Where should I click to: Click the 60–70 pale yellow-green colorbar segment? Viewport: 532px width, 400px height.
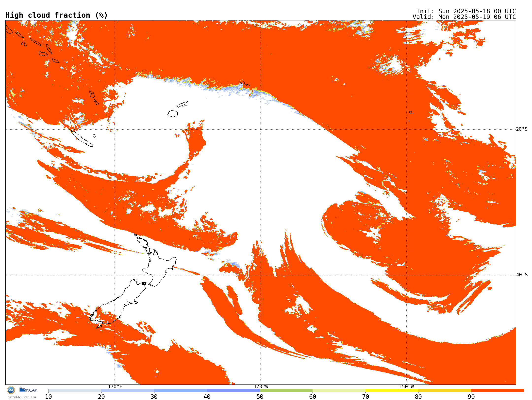pos(339,390)
